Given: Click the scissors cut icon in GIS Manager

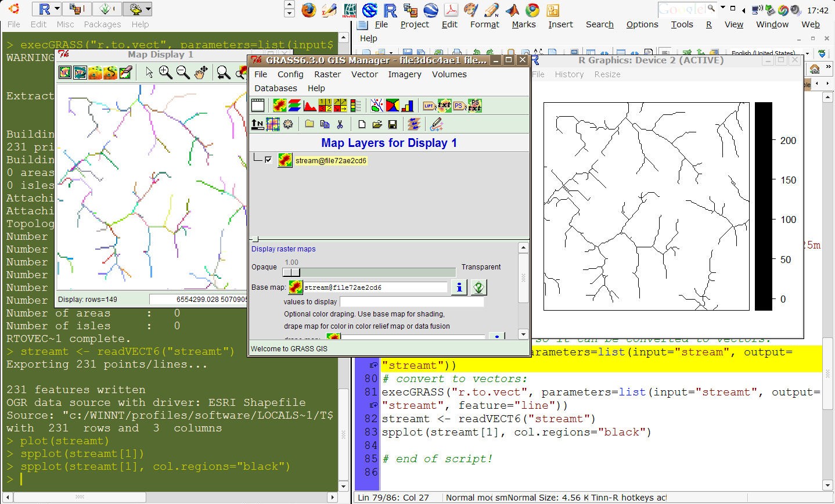Looking at the screenshot, I should point(340,124).
